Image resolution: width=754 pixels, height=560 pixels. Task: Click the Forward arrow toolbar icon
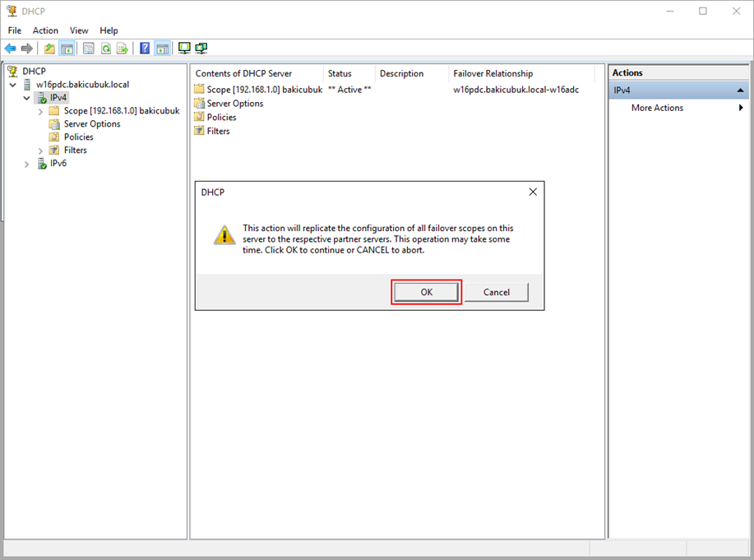click(x=27, y=49)
